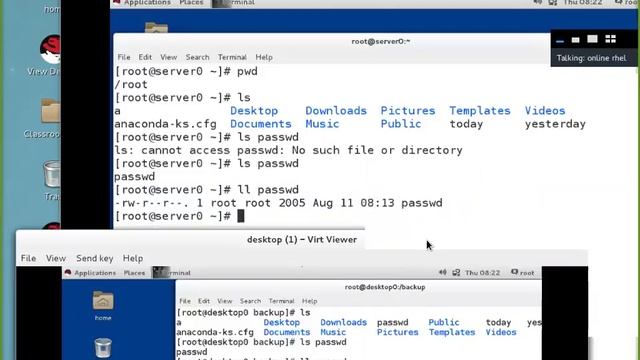Click the single-line minimize icon in talking overlay
The image size is (640, 360).
(x=560, y=40)
